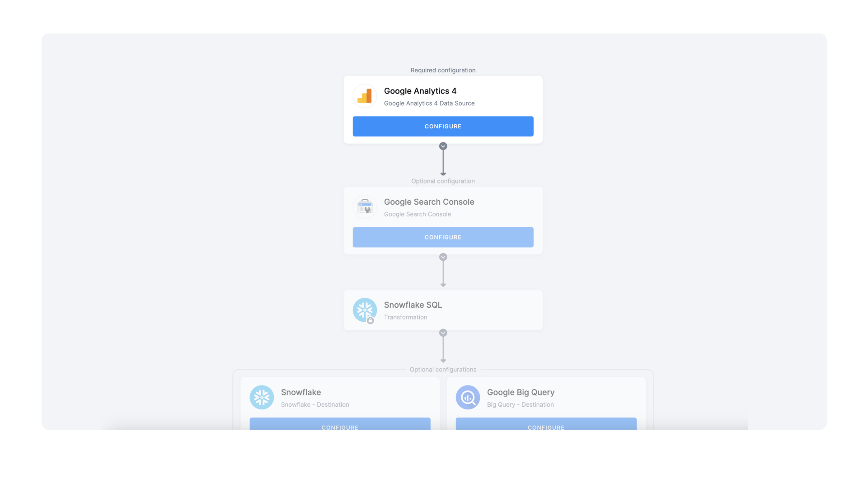Click the Required configuration heading
The height and width of the screenshot is (488, 868).
443,70
